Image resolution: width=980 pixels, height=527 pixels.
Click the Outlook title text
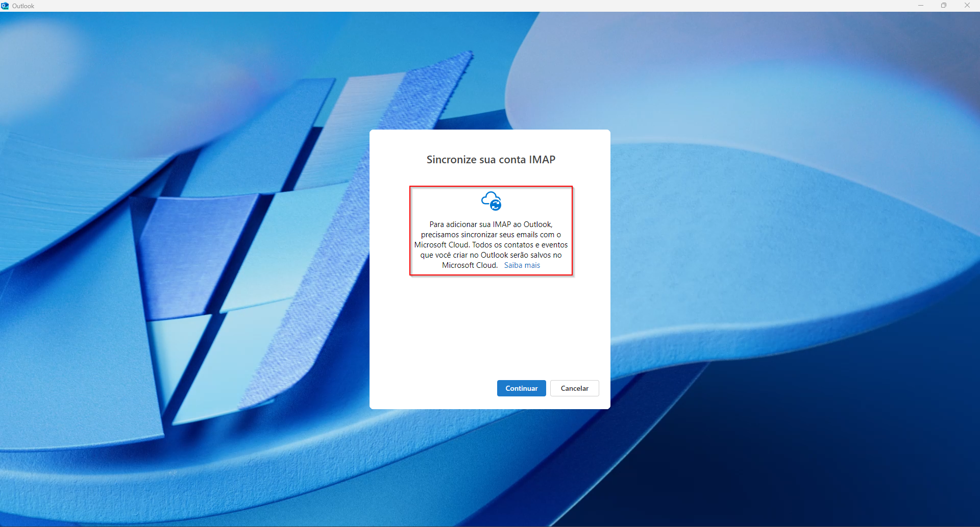click(x=23, y=6)
